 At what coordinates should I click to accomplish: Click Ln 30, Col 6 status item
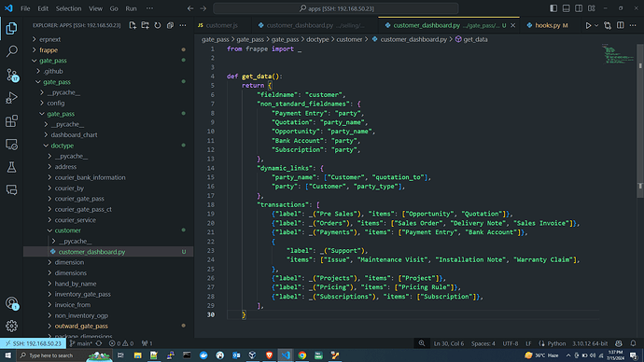pos(449,343)
